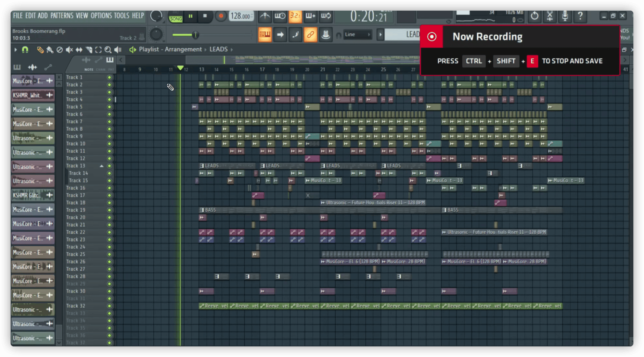The image size is (644, 357).
Task: Show audio clips in the picker panel
Action: [x=32, y=67]
